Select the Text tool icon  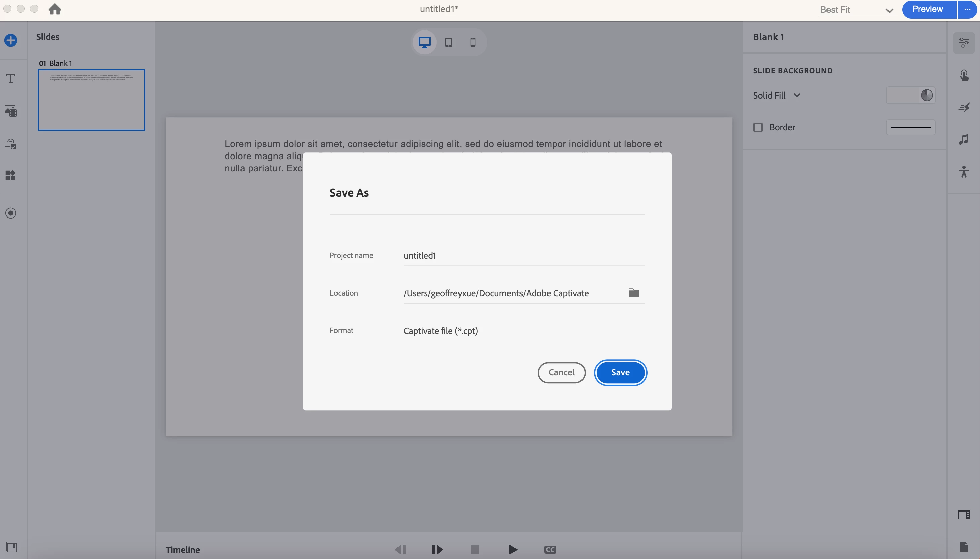[x=11, y=79]
